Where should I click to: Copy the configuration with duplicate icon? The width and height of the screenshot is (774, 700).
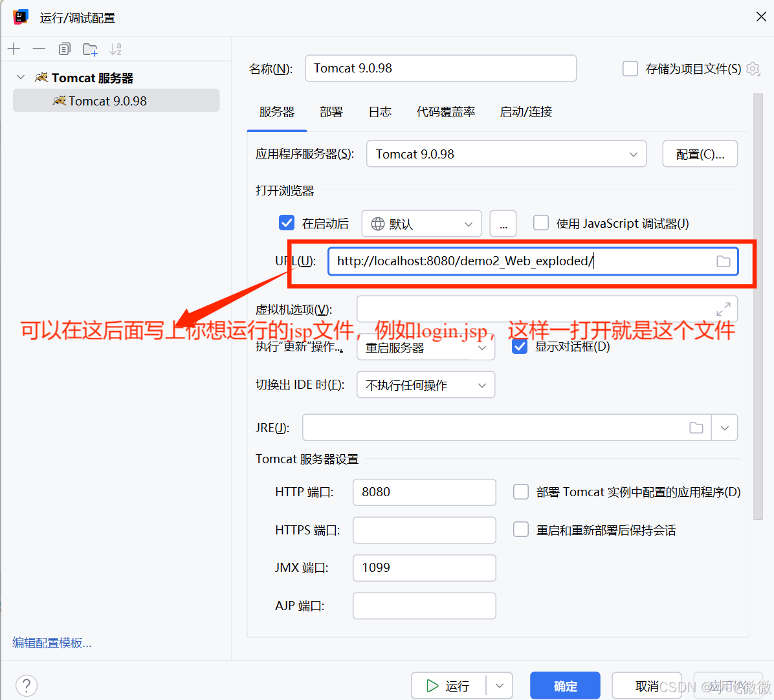[x=64, y=49]
